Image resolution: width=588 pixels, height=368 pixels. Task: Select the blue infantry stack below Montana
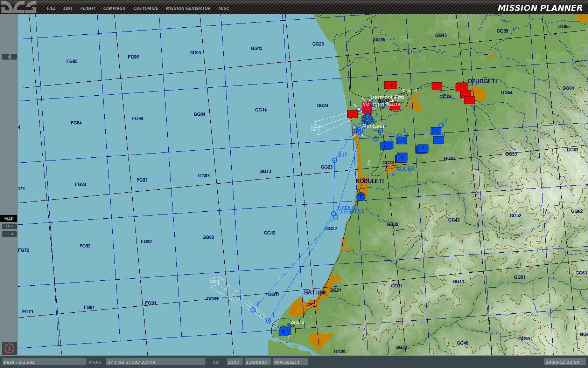click(387, 145)
